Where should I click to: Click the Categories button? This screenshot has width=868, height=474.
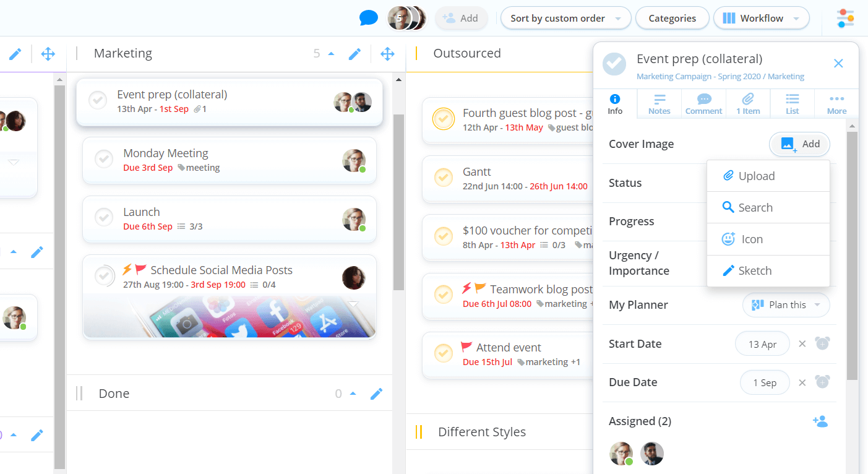pyautogui.click(x=672, y=18)
